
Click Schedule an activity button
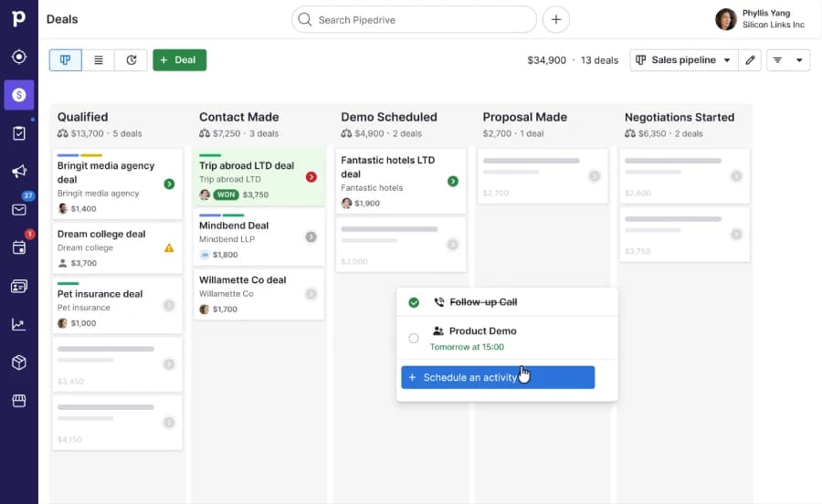[498, 377]
